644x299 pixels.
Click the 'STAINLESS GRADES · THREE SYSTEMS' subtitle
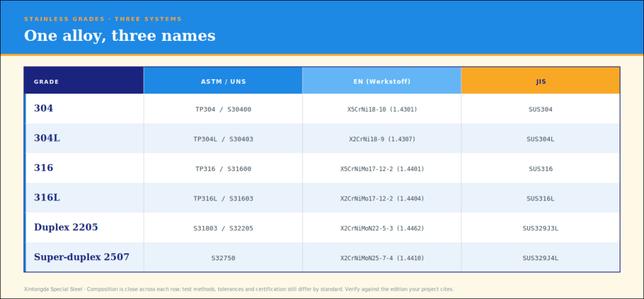[x=103, y=19]
